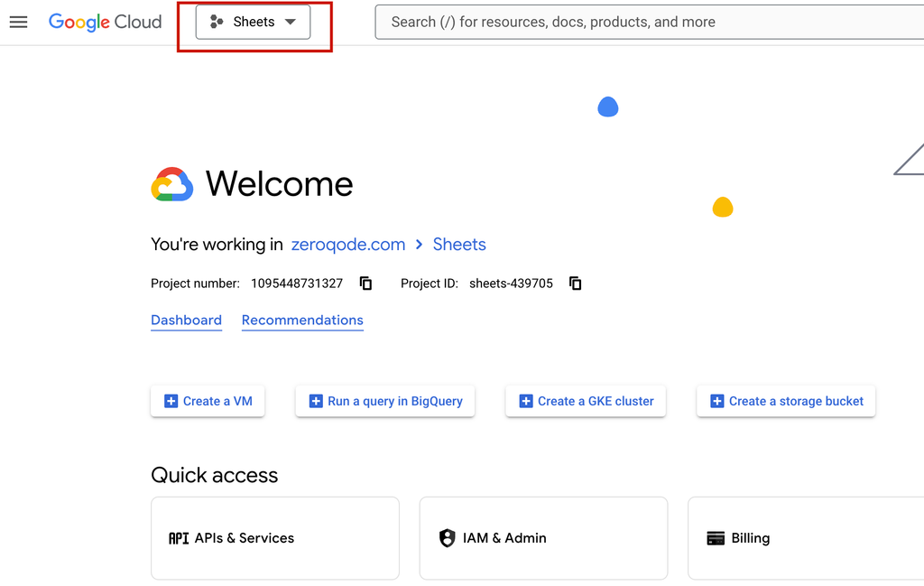Click Create a GKE cluster button
This screenshot has width=924, height=586.
coord(586,402)
